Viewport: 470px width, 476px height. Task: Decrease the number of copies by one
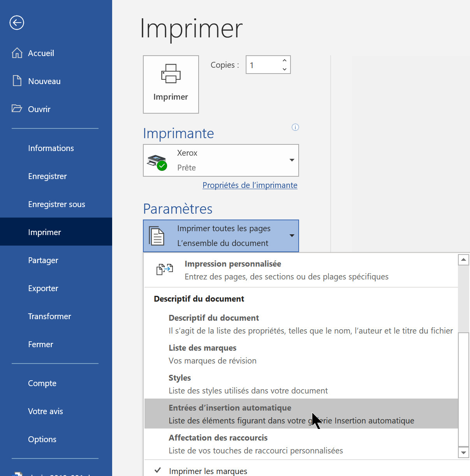[285, 69]
